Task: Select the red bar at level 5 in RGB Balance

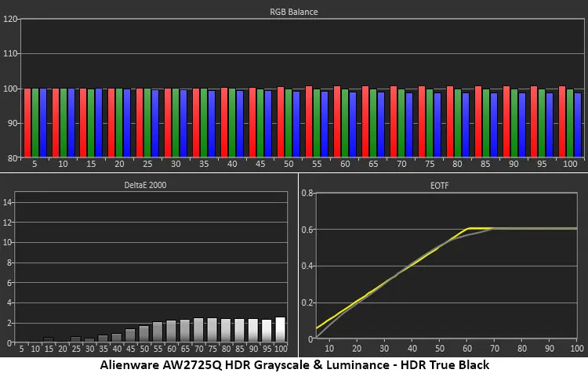Action: (27, 121)
